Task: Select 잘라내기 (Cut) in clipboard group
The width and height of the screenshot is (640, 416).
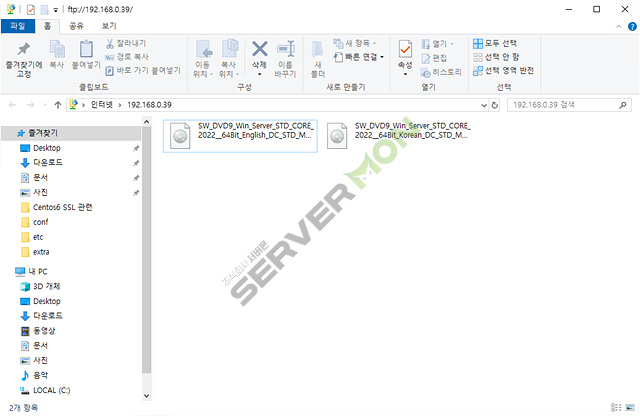Action: point(126,43)
